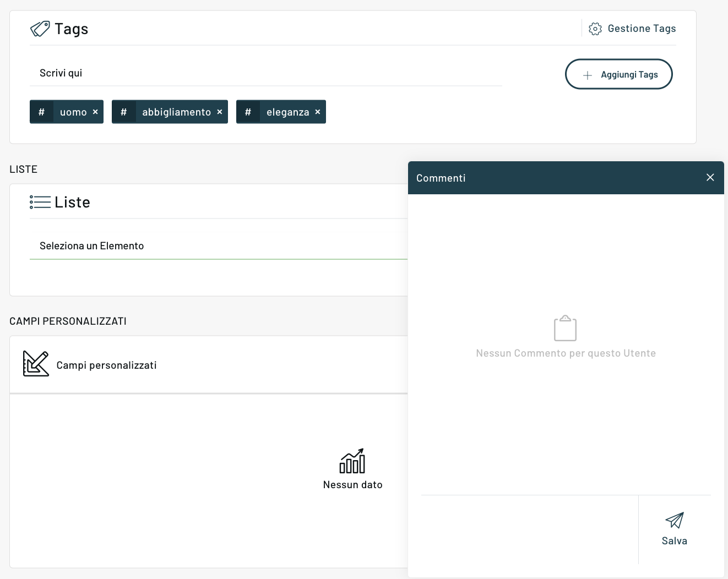The height and width of the screenshot is (579, 728).
Task: Click the 'Tags' card title
Action: [x=72, y=29]
